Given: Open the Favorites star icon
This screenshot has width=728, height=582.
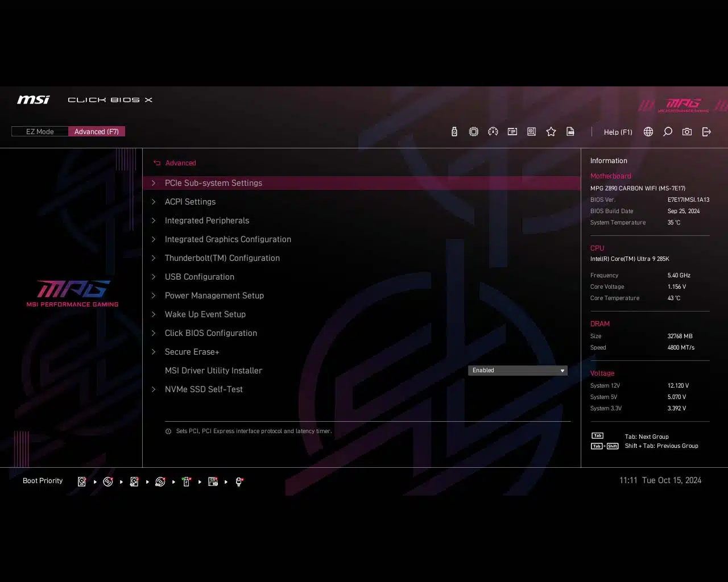Looking at the screenshot, I should 551,132.
